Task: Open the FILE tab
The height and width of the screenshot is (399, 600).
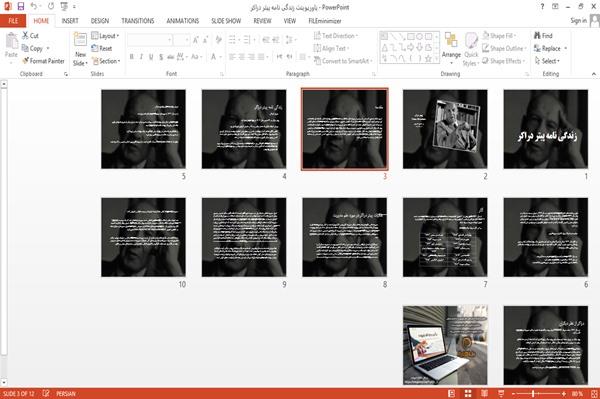Action: coord(13,21)
